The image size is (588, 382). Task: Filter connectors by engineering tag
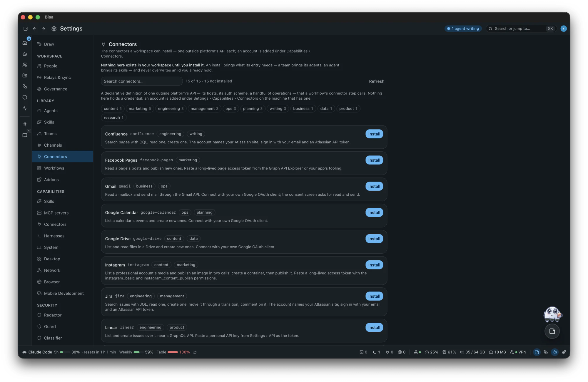click(x=171, y=108)
